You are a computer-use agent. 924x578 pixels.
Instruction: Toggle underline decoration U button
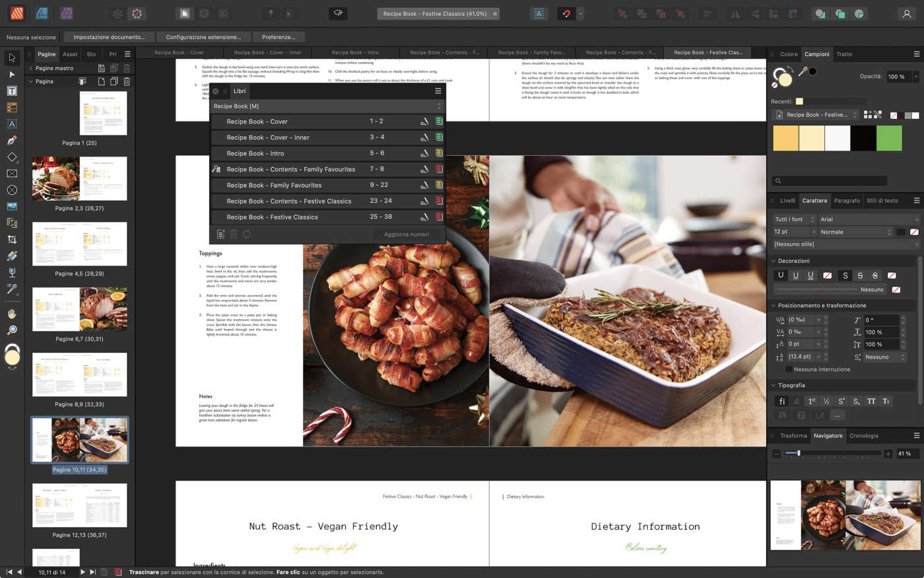781,275
